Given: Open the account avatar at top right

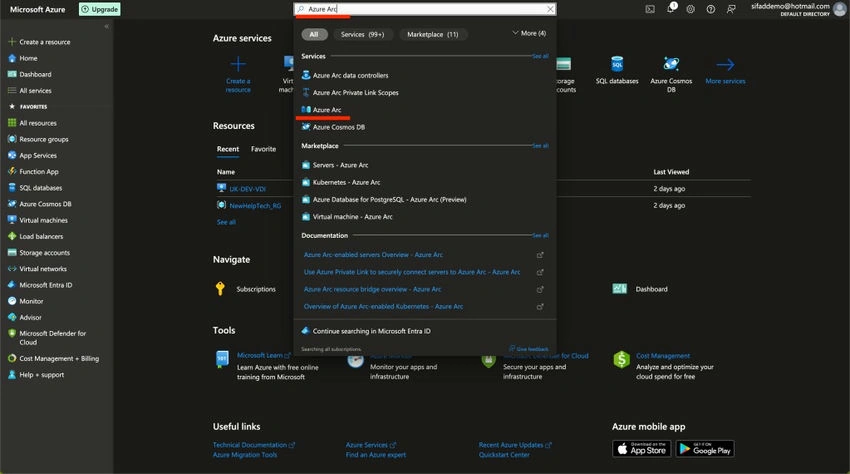Looking at the screenshot, I should click(840, 9).
